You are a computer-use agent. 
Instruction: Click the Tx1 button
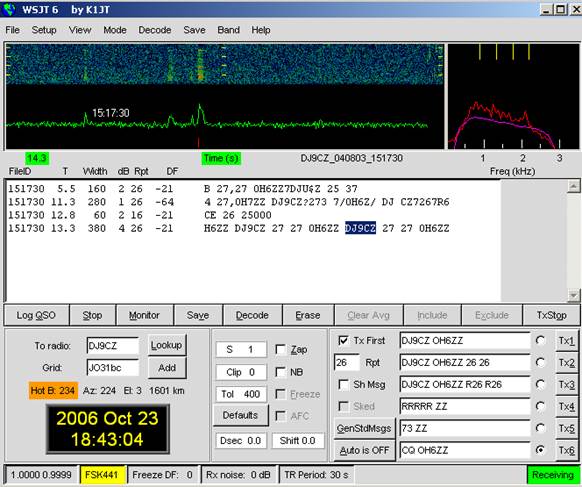click(x=566, y=341)
